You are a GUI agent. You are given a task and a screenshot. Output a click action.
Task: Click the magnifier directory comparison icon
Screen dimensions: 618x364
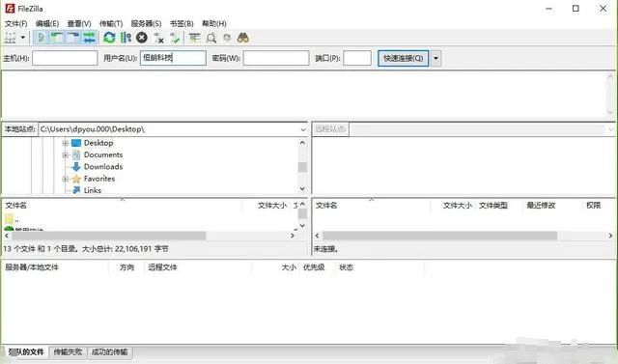pos(211,38)
